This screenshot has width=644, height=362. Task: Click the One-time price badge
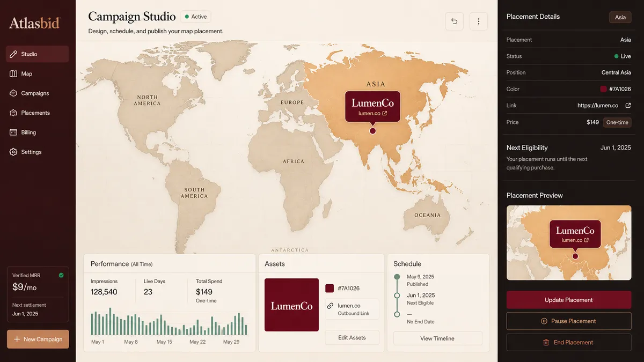(617, 122)
